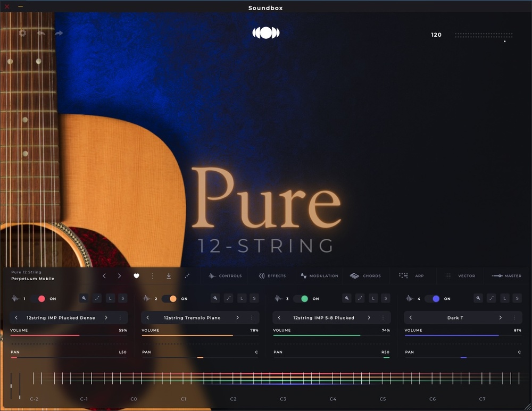Select the 12string Tremolo Piano sample name
This screenshot has height=411, width=532.
coord(193,318)
